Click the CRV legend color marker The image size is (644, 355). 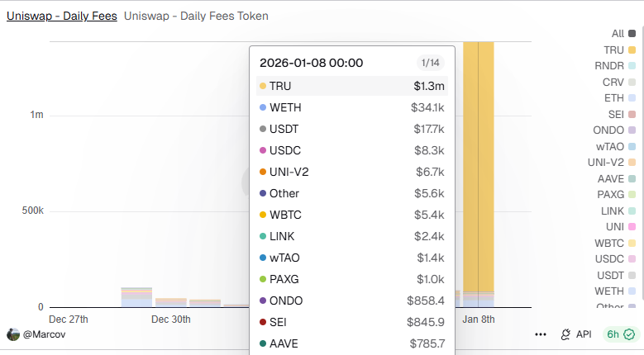(632, 82)
